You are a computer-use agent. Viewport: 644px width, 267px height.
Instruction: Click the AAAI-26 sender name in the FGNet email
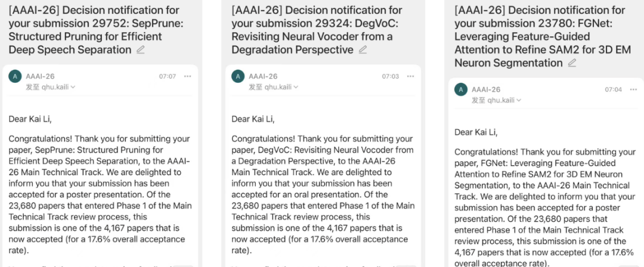point(486,89)
